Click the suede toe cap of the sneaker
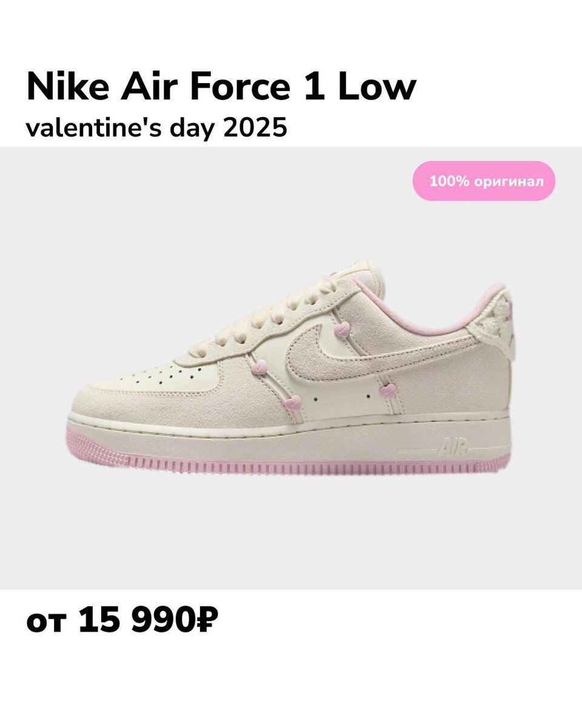Image resolution: width=582 pixels, height=728 pixels. coord(115,402)
